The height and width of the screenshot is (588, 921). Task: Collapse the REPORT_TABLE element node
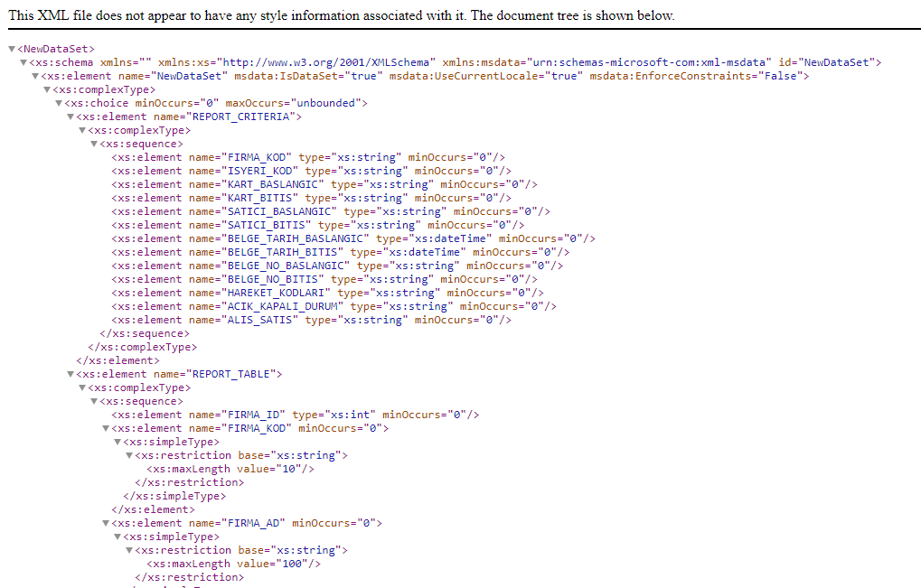[70, 374]
